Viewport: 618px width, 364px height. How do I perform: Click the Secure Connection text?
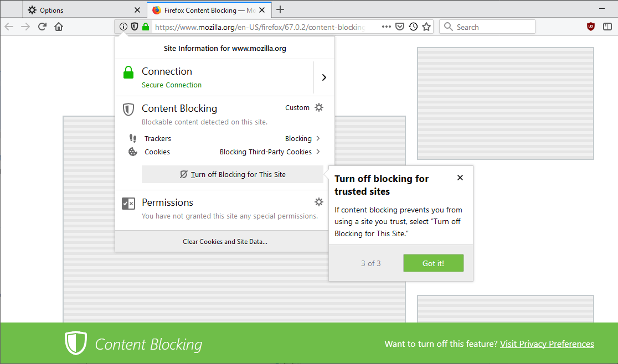tap(172, 85)
